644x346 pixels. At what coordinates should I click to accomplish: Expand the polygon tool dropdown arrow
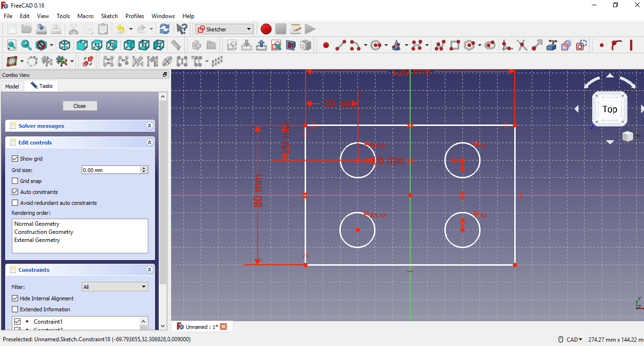click(x=480, y=45)
